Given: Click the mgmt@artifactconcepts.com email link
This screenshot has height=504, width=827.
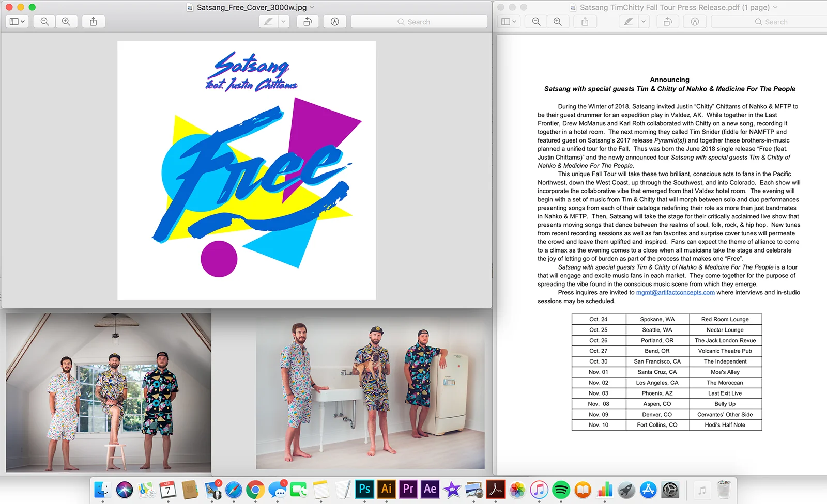Looking at the screenshot, I should (x=675, y=292).
